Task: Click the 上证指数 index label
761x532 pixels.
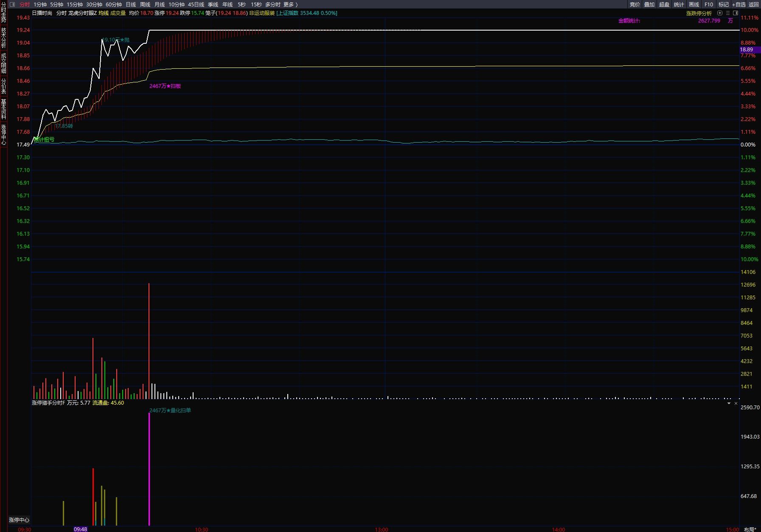Action: pyautogui.click(x=288, y=13)
